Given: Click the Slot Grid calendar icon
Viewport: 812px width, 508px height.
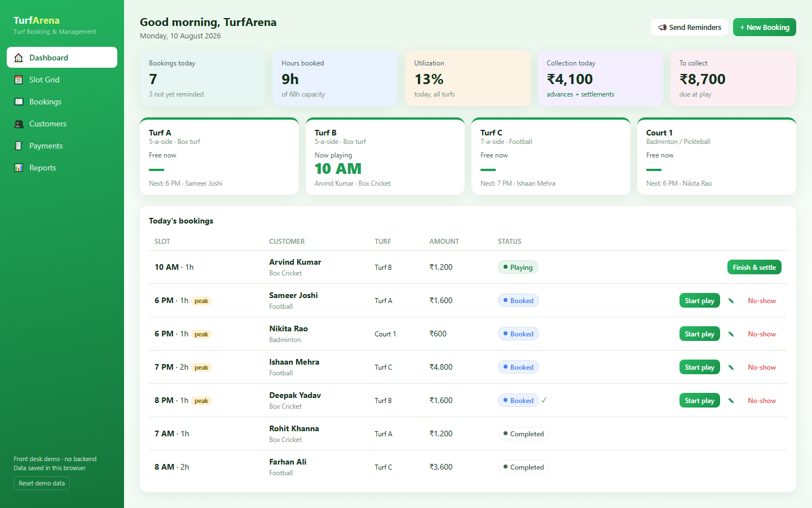Looking at the screenshot, I should click(x=19, y=80).
